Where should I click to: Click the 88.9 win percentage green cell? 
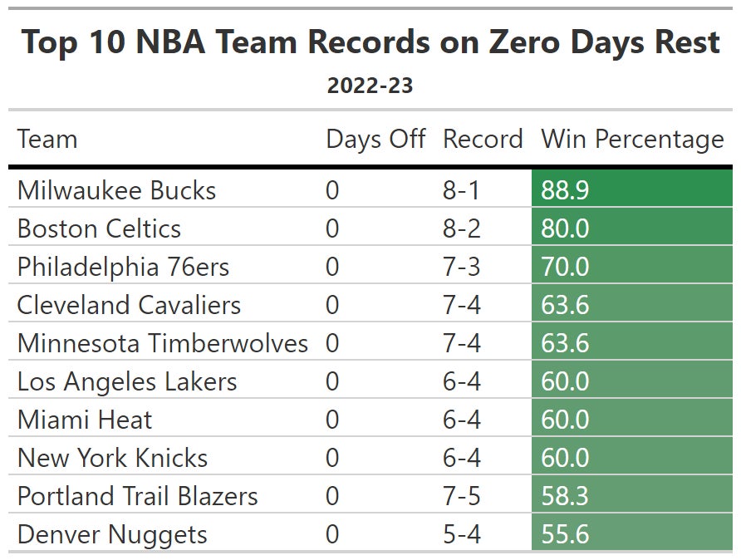pyautogui.click(x=631, y=190)
